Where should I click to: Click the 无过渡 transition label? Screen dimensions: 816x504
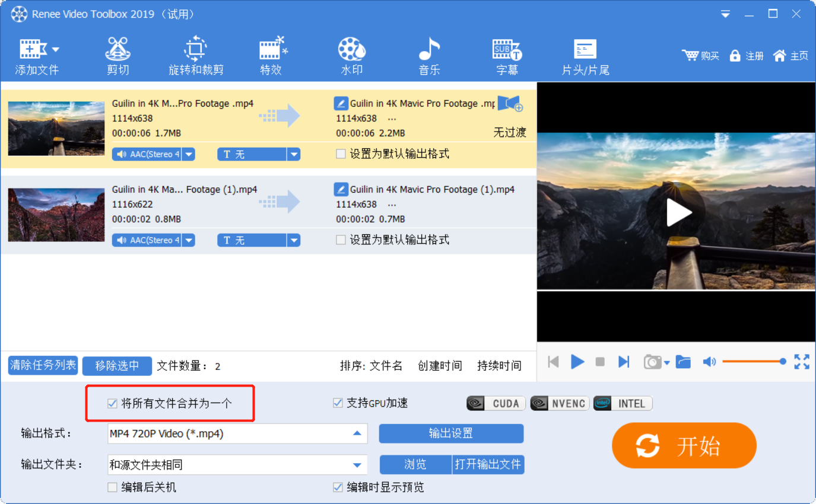(510, 132)
